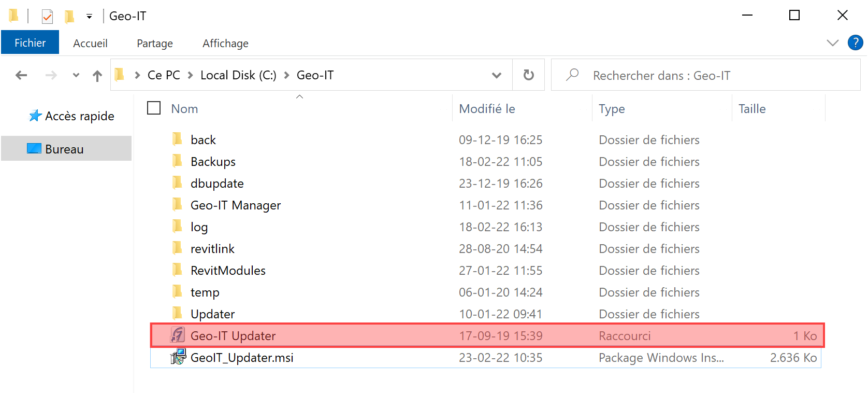Click the dbupdate folder icon
868x393 pixels.
(x=177, y=183)
